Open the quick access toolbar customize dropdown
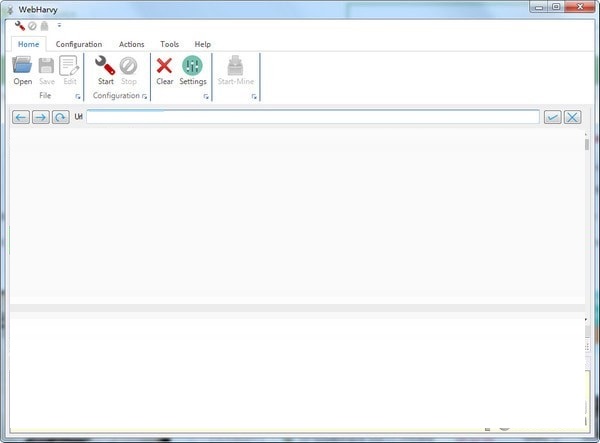The height and width of the screenshot is (443, 600). pos(58,25)
